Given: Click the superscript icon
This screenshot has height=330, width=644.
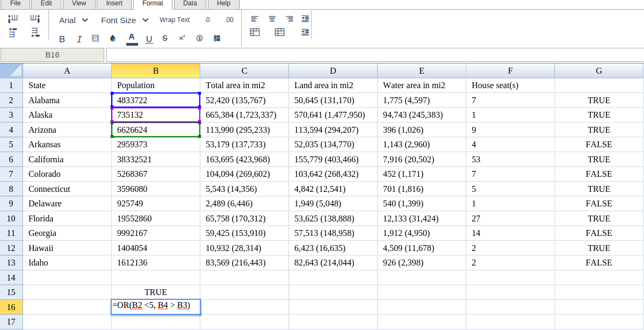Looking at the screenshot, I should coord(182,38).
